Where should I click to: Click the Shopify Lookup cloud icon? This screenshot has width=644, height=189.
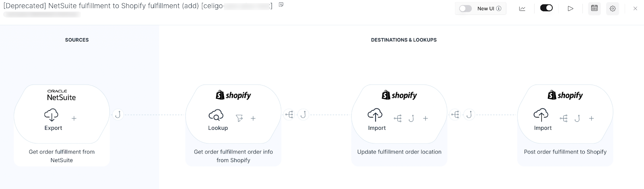tap(216, 115)
